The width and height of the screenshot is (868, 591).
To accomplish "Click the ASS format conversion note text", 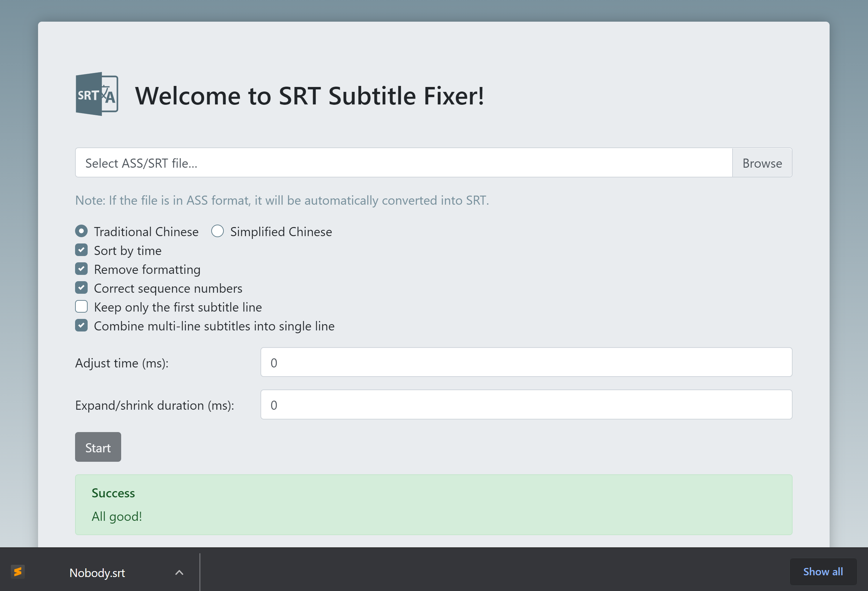I will point(282,200).
